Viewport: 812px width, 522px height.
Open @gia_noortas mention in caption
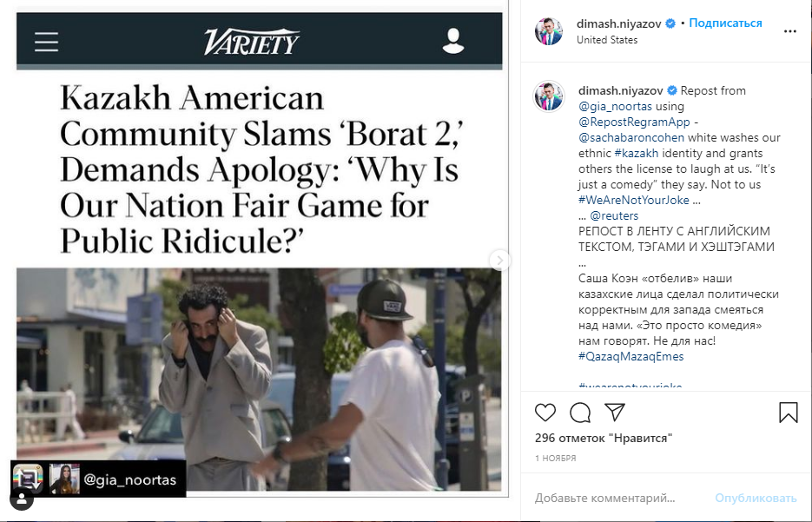pyautogui.click(x=615, y=106)
